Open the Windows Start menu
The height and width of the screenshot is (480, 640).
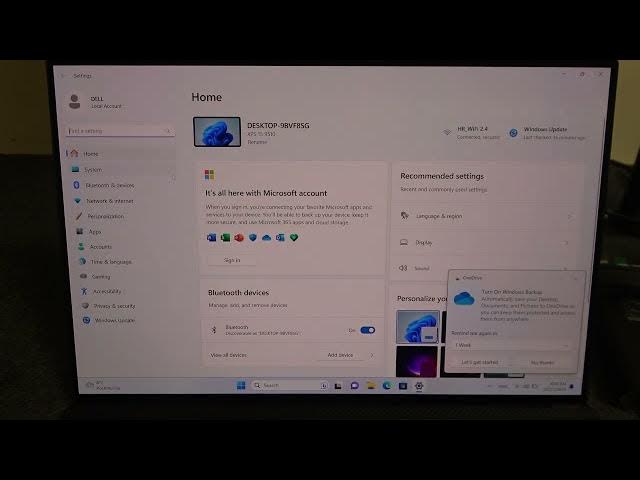pyautogui.click(x=241, y=385)
